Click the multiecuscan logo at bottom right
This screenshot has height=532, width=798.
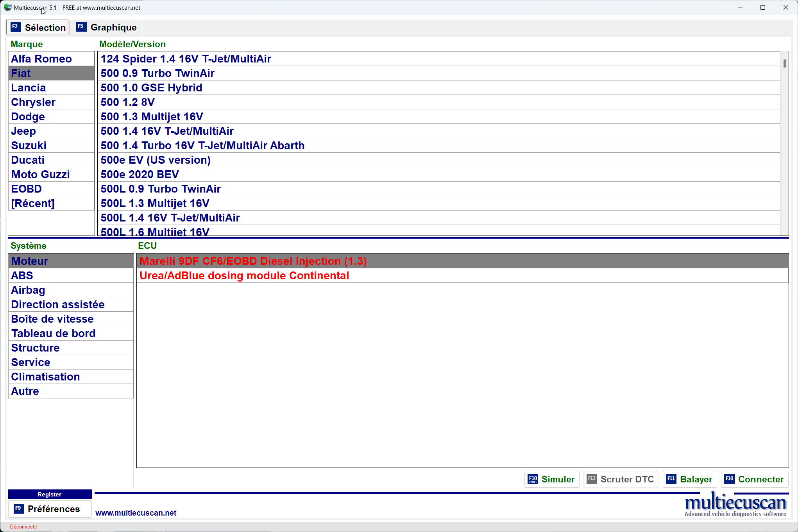coord(735,504)
